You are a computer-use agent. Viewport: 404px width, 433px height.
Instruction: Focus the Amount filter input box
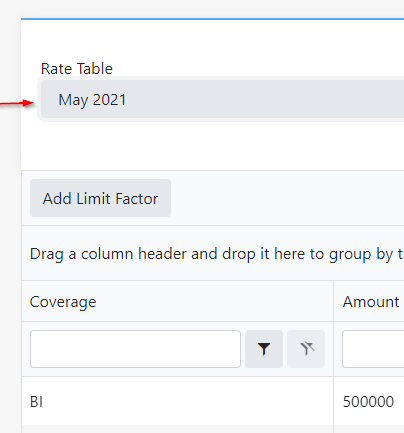click(x=373, y=349)
